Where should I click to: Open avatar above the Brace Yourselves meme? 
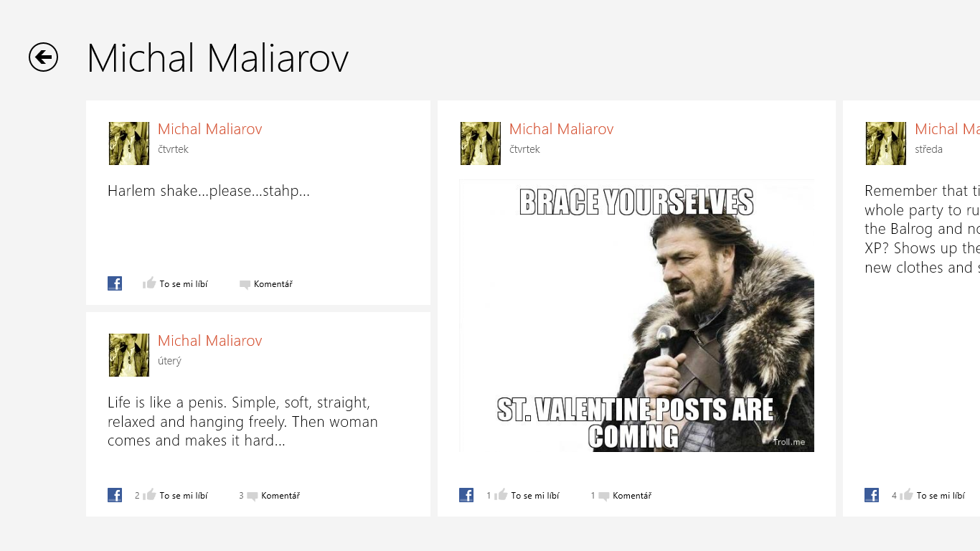click(481, 143)
